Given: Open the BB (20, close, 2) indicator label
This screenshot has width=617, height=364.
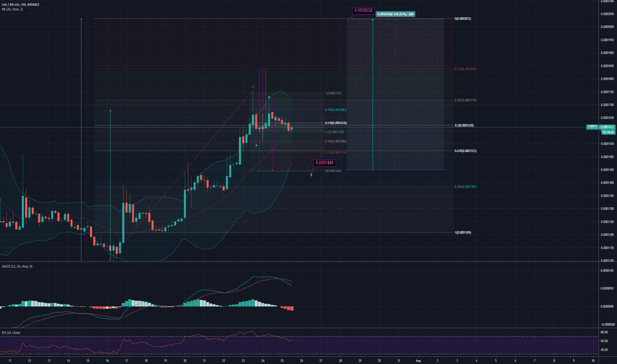Looking at the screenshot, I should [x=13, y=9].
